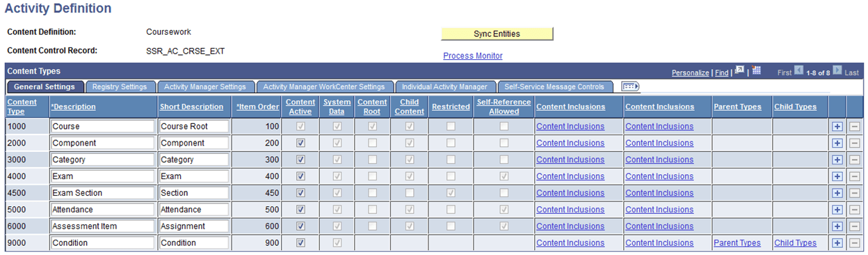Viewport: 868px width, 255px height.
Task: Toggle Content Active for Assessment Item
Action: (x=300, y=226)
